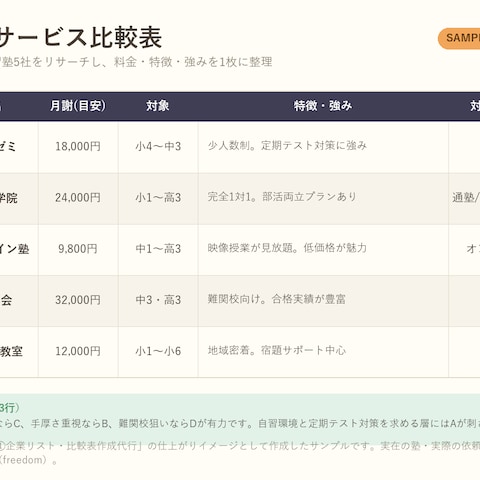Click the 9,800円 fee cell
The image size is (480, 480).
tap(78, 249)
